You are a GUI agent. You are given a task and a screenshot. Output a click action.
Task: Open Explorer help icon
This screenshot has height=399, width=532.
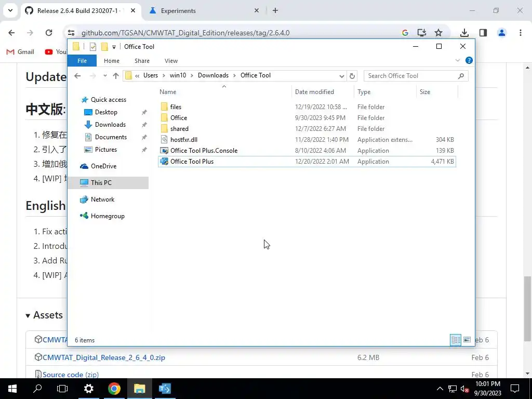click(x=469, y=60)
